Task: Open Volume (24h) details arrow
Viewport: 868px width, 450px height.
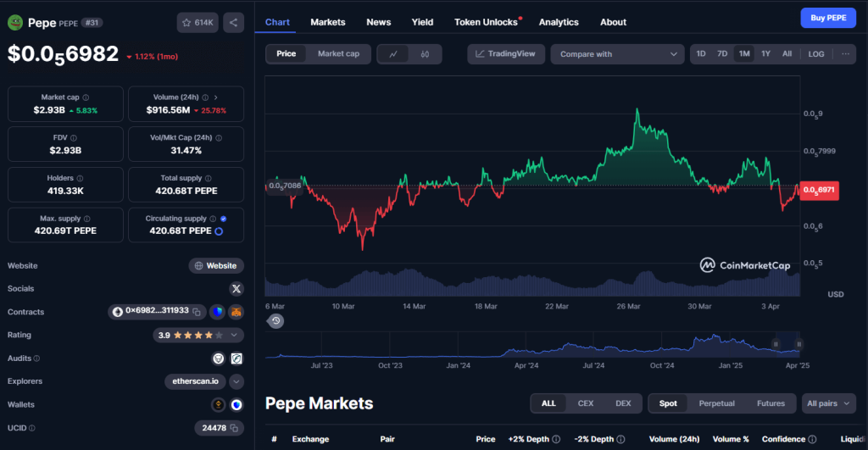Action: point(216,97)
